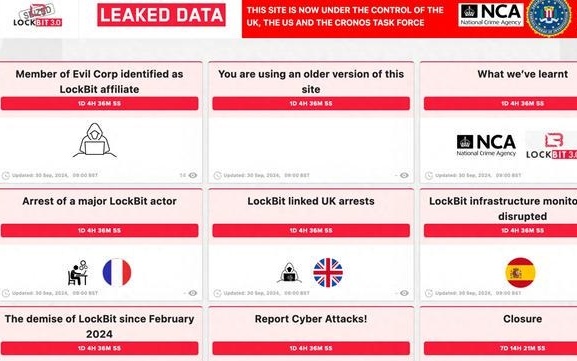Open LEAKED DATA header label
Image resolution: width=577 pixels, height=361 pixels.
(161, 15)
